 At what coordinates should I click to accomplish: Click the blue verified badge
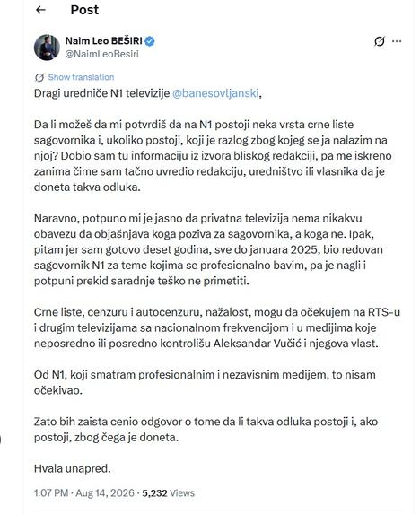[150, 41]
